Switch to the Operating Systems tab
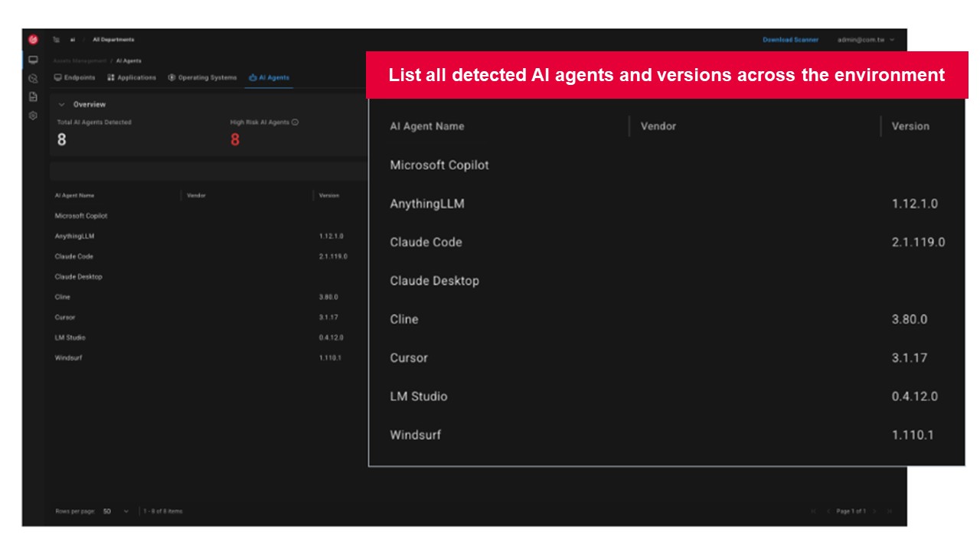This screenshot has width=980, height=551. tap(203, 78)
